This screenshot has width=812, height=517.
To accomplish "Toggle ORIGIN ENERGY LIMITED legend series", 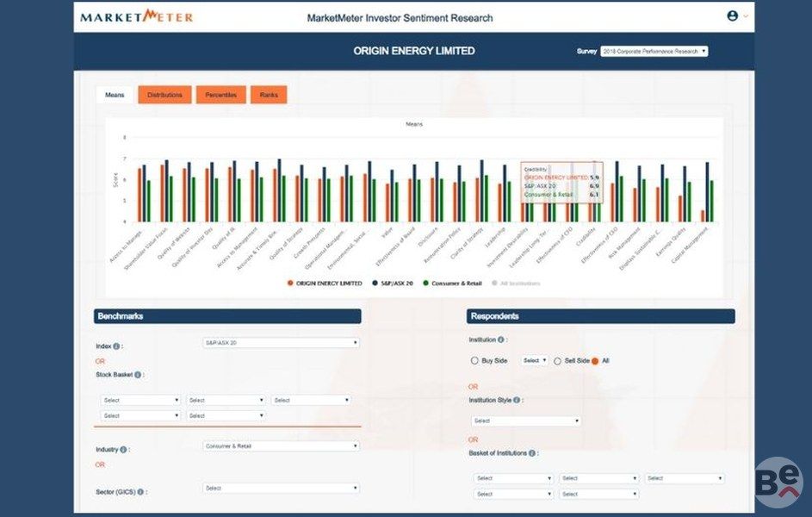I will point(325,283).
